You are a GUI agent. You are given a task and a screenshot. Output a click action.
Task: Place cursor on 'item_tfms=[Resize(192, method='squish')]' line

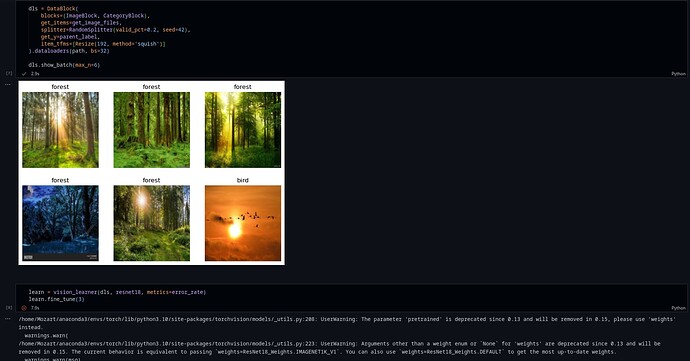tap(103, 44)
